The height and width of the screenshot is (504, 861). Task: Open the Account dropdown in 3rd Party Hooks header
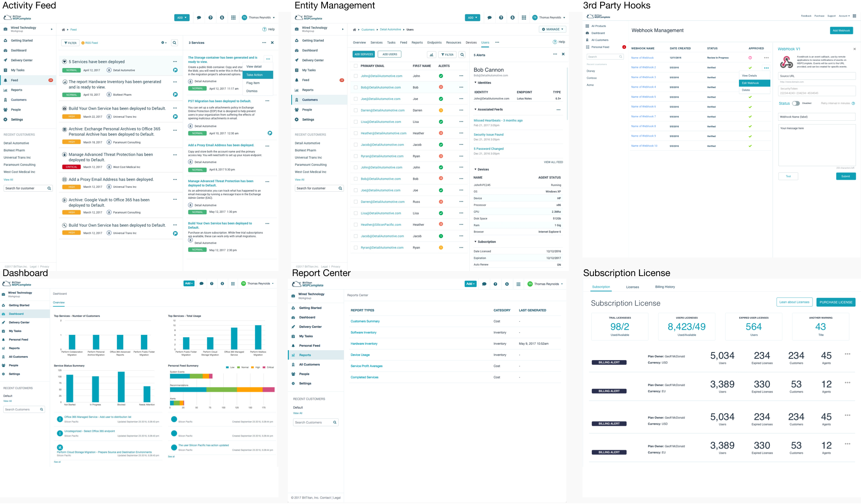[844, 16]
